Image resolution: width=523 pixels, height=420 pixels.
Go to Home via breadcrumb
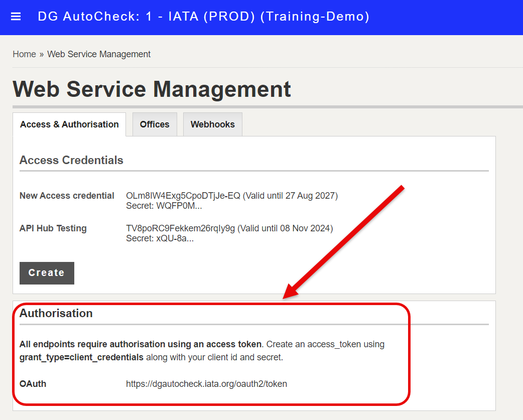point(25,54)
